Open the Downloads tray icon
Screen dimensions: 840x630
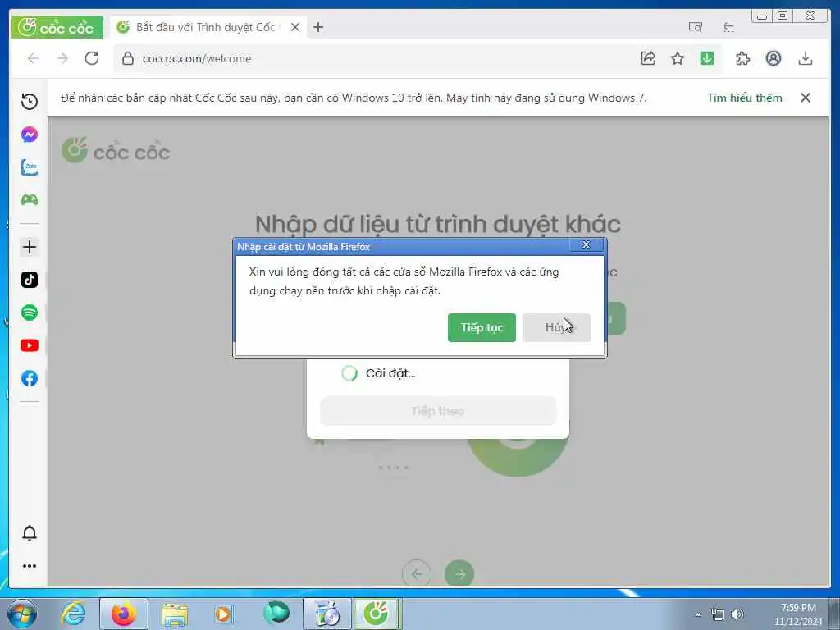pyautogui.click(x=806, y=58)
